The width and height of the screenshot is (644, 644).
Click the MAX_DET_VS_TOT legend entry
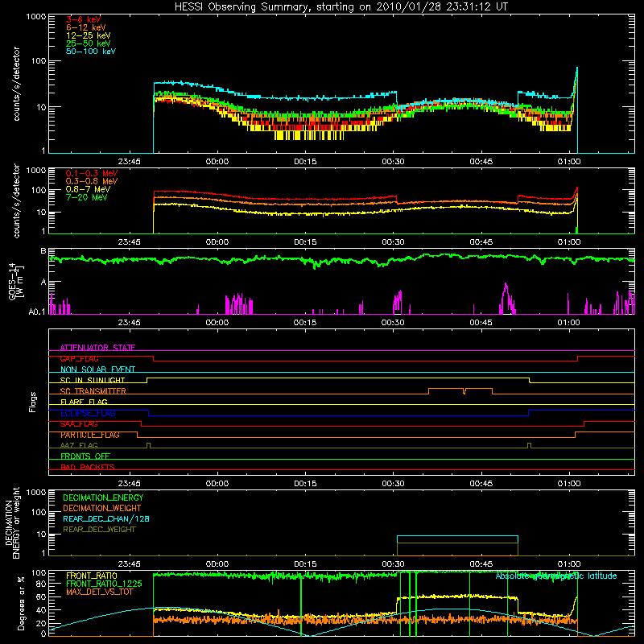point(101,592)
